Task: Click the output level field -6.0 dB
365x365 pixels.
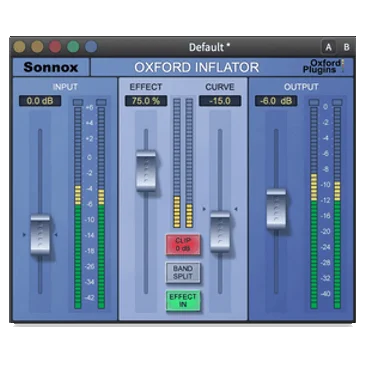Action: (x=276, y=101)
